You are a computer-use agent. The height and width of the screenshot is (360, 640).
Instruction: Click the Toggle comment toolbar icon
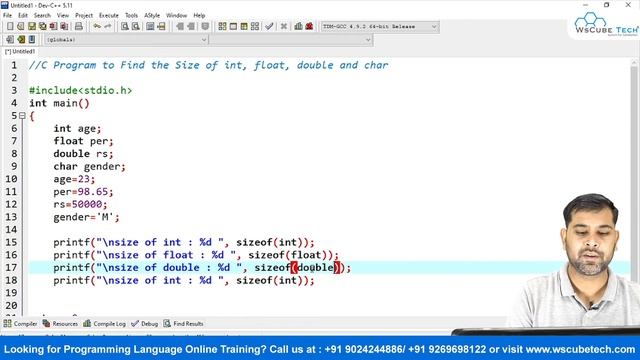[x=205, y=27]
